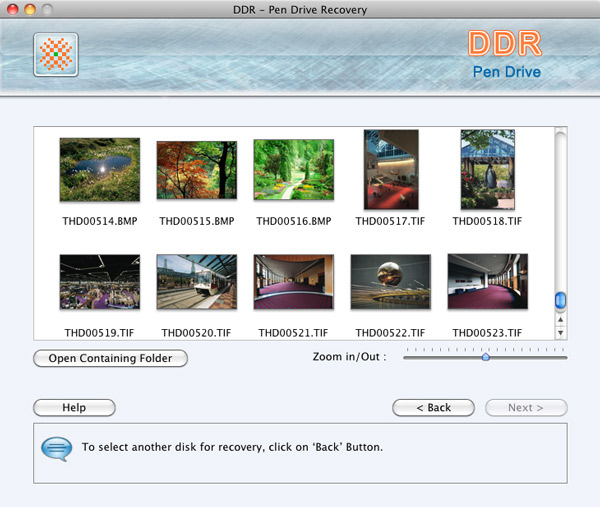Click the scrollbar down arrow

pyautogui.click(x=560, y=332)
